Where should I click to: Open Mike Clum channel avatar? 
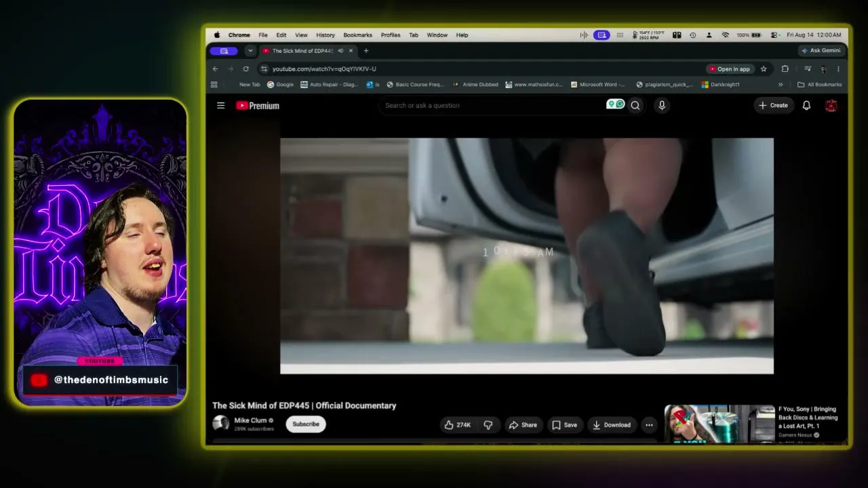coord(220,424)
